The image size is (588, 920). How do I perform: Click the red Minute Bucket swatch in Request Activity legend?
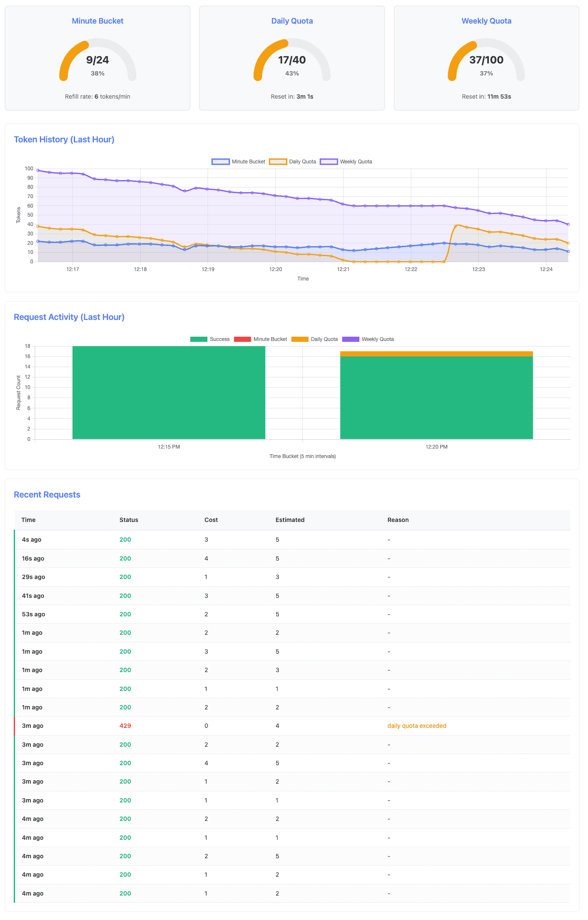[x=242, y=339]
